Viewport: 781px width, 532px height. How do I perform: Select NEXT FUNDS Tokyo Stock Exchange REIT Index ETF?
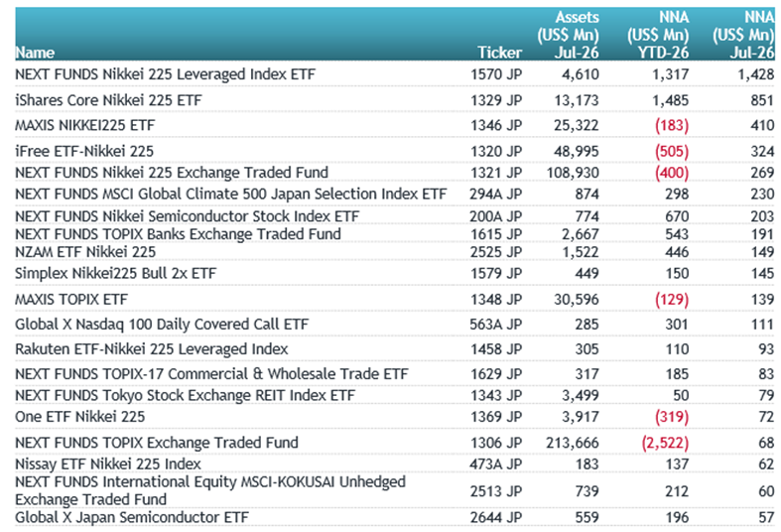pyautogui.click(x=185, y=395)
